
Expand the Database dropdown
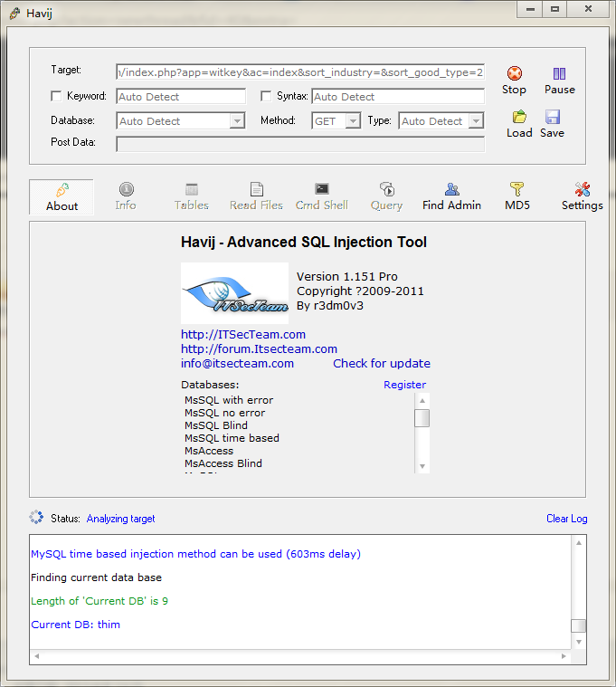[237, 120]
